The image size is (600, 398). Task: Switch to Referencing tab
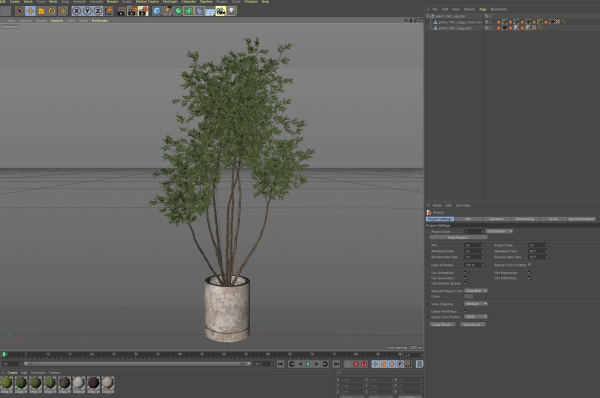[525, 219]
